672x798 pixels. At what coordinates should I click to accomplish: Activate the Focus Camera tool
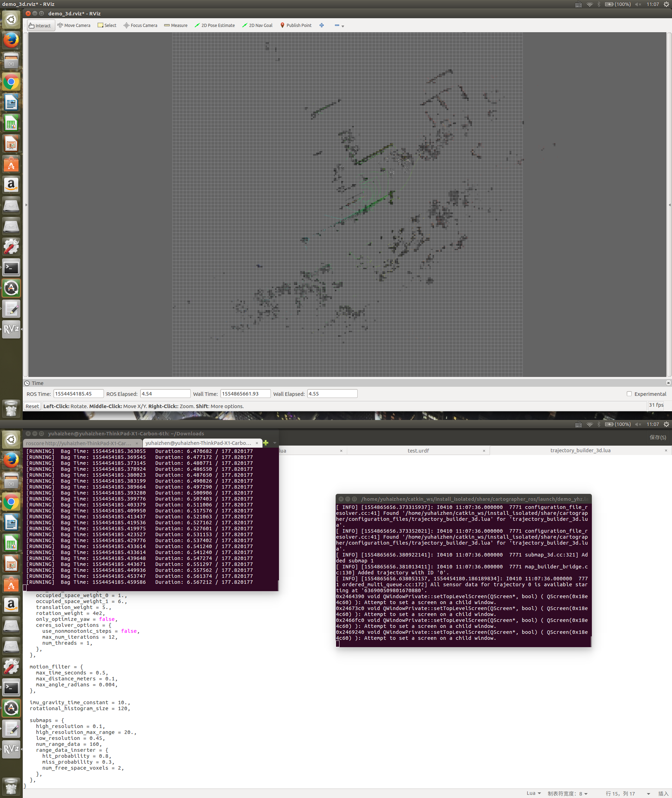(x=140, y=25)
